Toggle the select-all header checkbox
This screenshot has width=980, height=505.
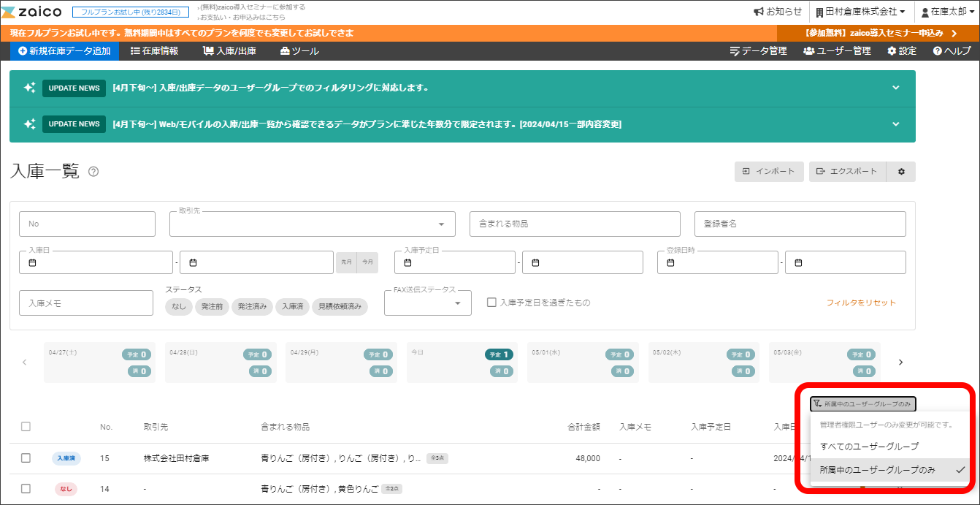coord(26,427)
